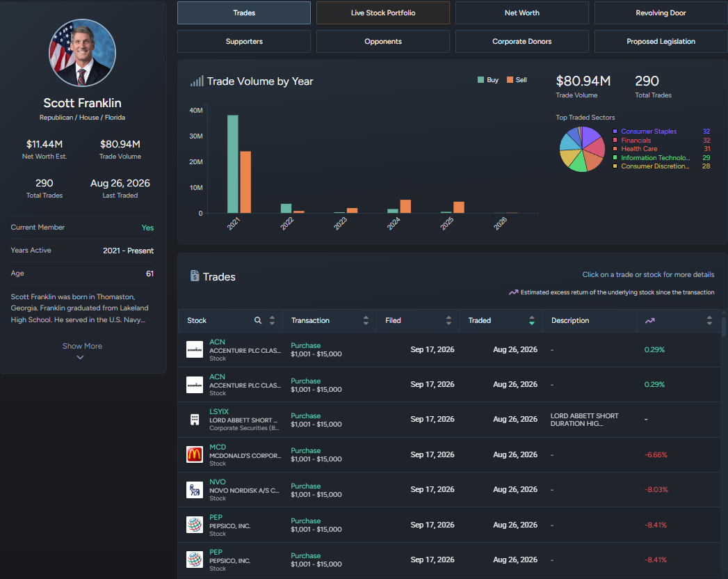Image resolution: width=728 pixels, height=579 pixels.
Task: Click the chevron below Show More
Action: pyautogui.click(x=81, y=357)
